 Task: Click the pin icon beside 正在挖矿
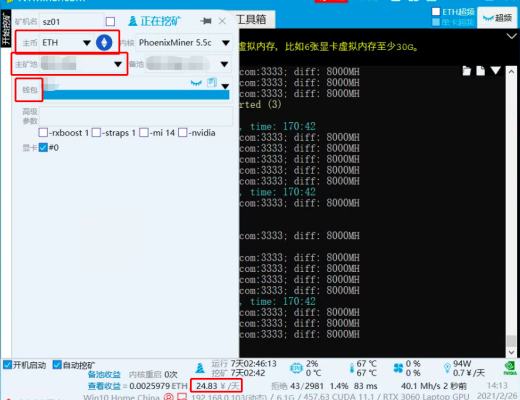tap(206, 21)
